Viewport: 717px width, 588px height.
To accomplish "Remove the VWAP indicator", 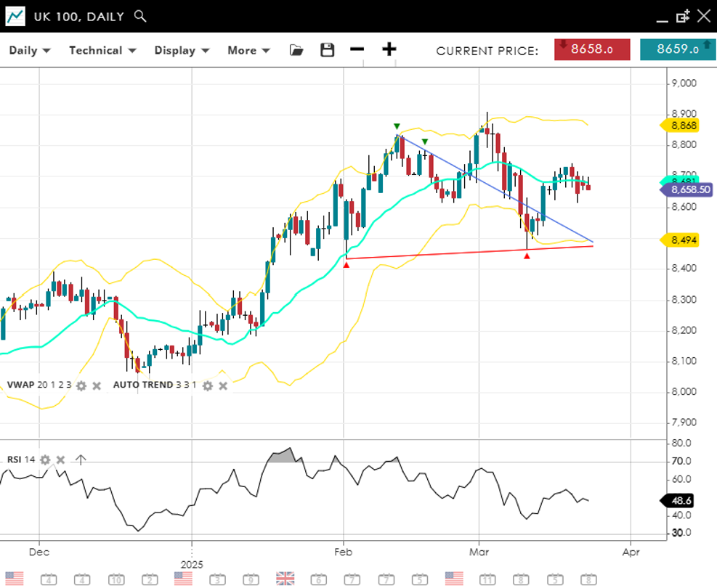I will (x=97, y=385).
